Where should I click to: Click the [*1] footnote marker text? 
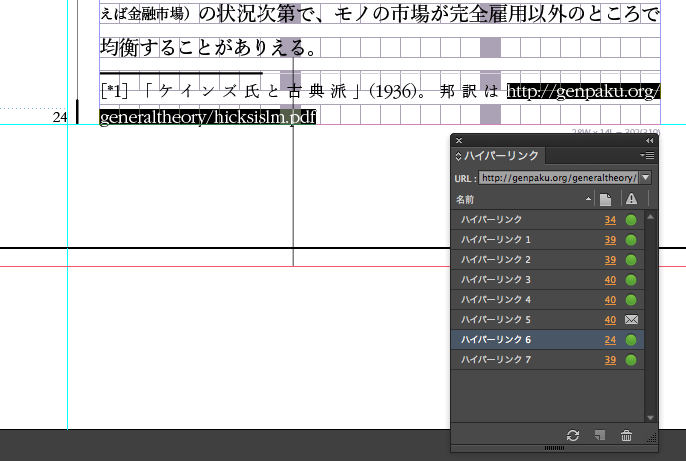click(x=114, y=91)
